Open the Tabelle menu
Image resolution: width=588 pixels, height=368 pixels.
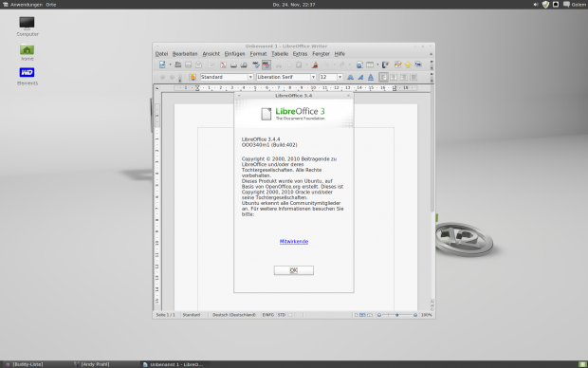(280, 54)
